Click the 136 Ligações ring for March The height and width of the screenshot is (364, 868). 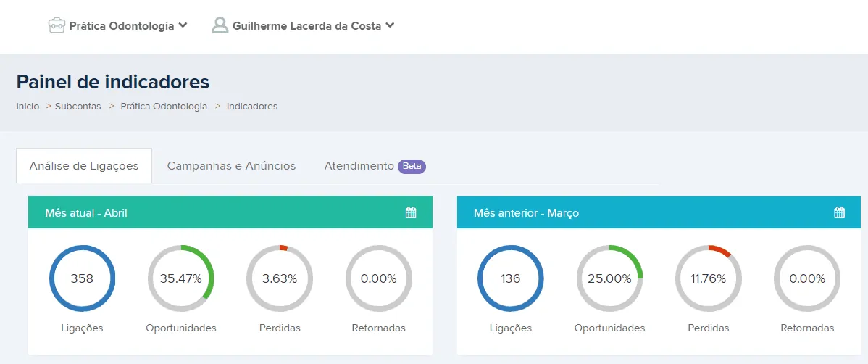pos(511,278)
